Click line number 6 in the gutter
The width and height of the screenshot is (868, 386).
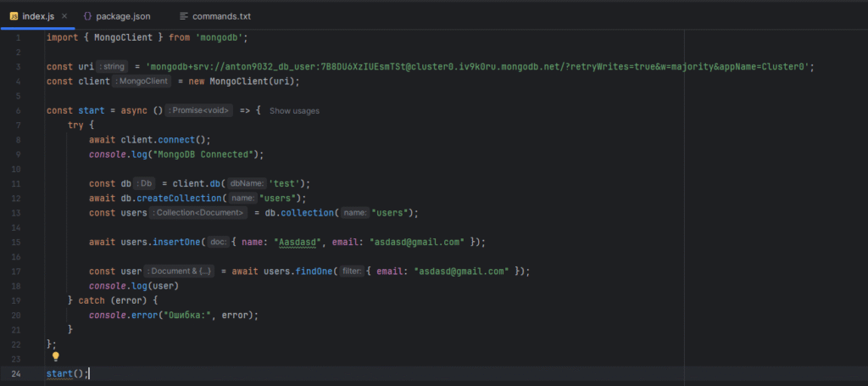(19, 111)
